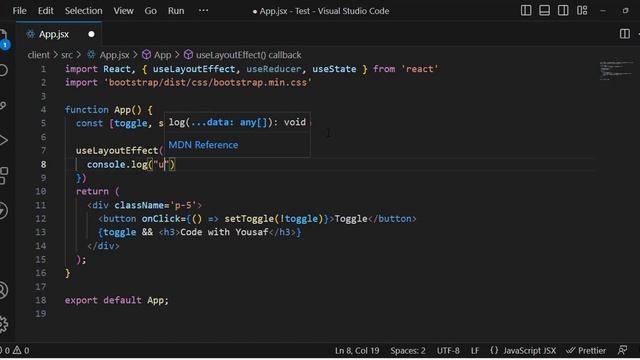Click 'return (' on line 10

[98, 191]
